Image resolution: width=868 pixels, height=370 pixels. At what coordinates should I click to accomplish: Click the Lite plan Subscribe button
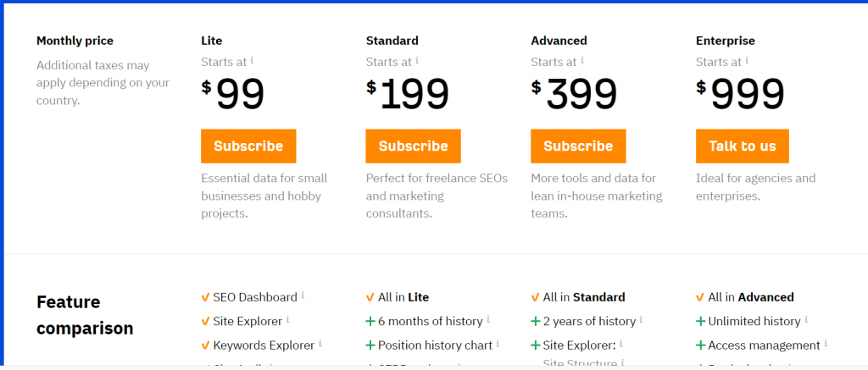[248, 146]
